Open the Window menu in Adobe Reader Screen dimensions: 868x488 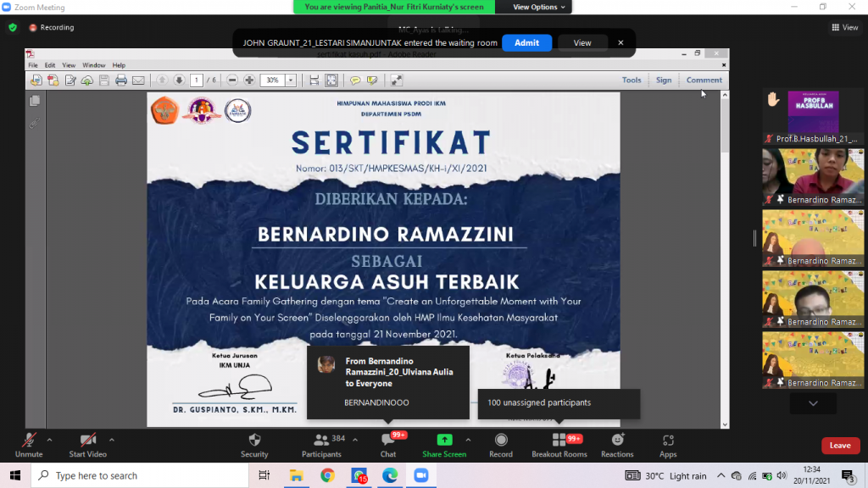coord(96,64)
